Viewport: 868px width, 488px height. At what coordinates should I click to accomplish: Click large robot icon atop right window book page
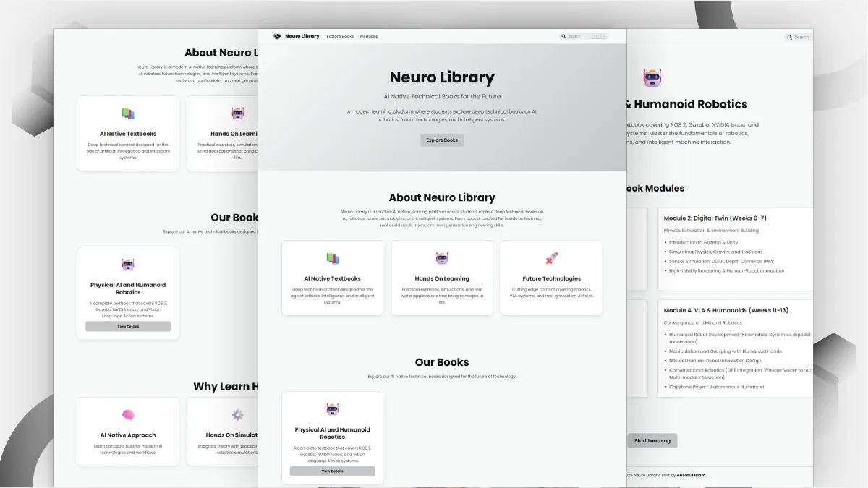pos(652,77)
